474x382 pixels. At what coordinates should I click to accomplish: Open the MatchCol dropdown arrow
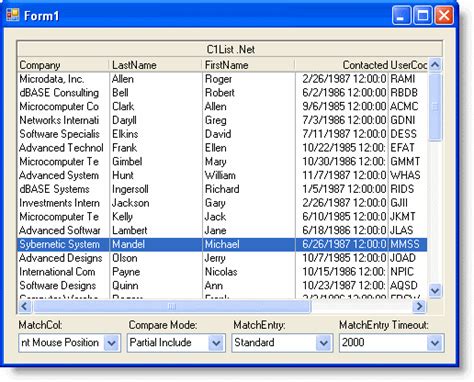[x=111, y=343]
